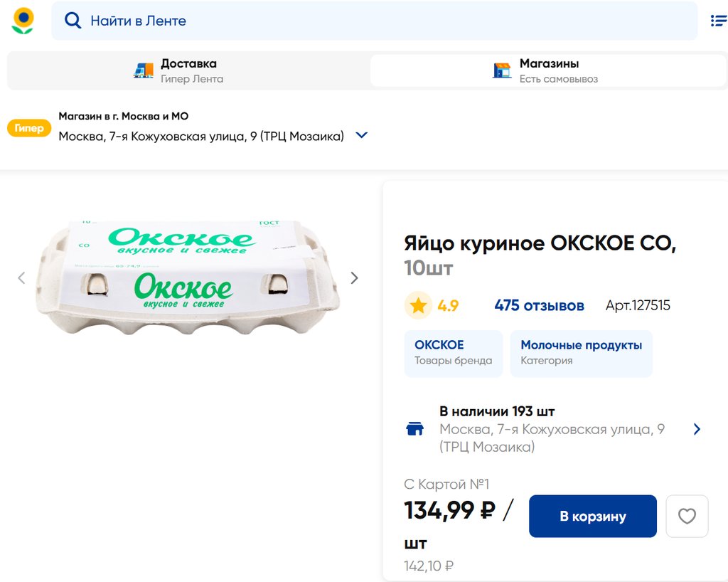Click the Найти в Ленте search field
The image size is (728, 582).
384,21
